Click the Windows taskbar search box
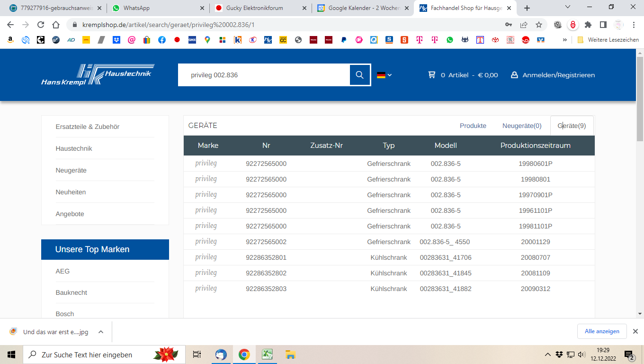The height and width of the screenshot is (364, 644). [x=104, y=355]
